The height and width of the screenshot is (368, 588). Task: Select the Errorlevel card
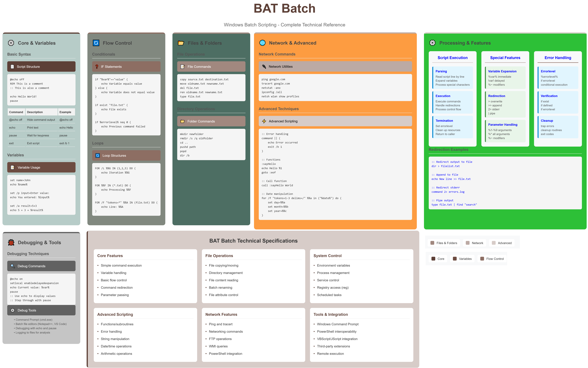pos(558,78)
